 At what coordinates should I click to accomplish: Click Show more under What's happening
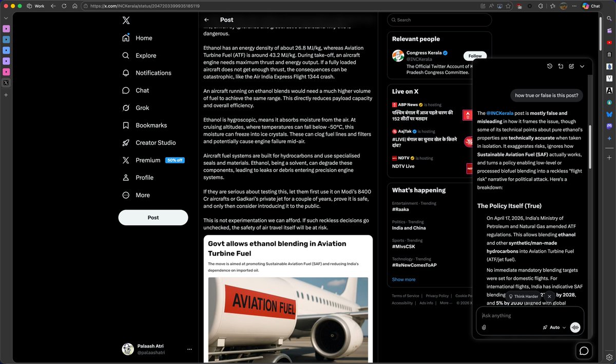(403, 279)
